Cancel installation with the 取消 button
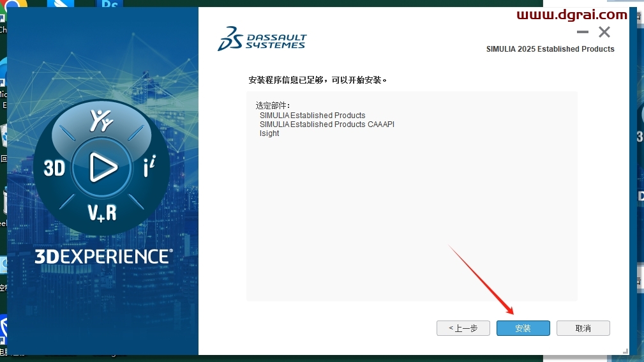This screenshot has height=362, width=644. click(x=583, y=328)
